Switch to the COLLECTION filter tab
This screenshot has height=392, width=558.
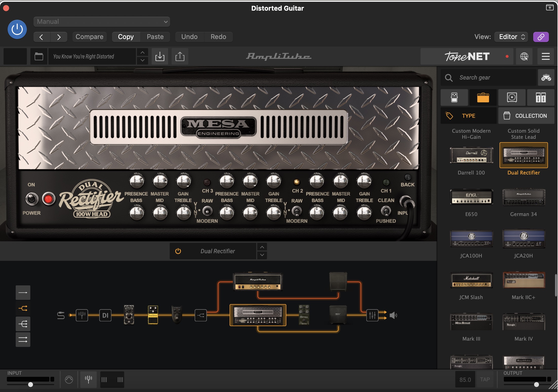click(526, 116)
